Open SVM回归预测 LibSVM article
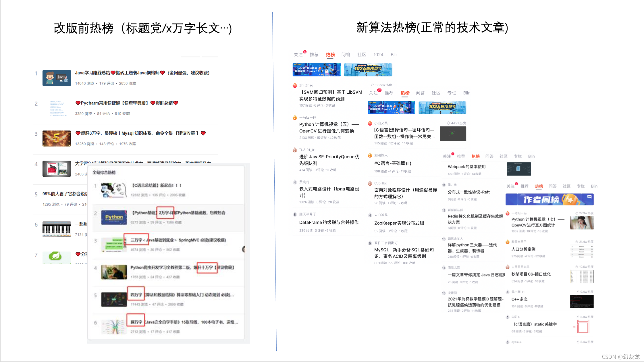The height and width of the screenshot is (362, 644). point(331,95)
